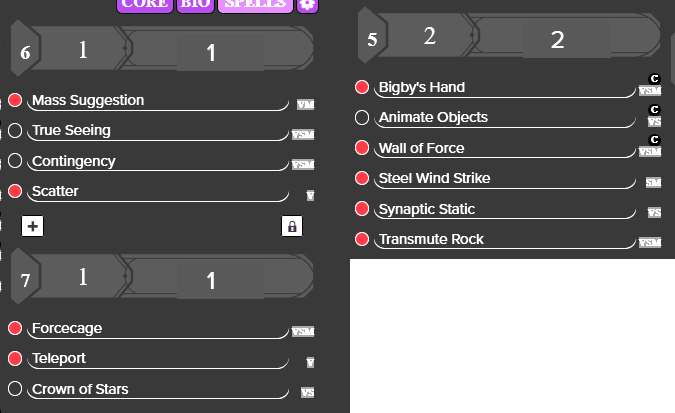Open the Teleport spell name

tap(59, 358)
